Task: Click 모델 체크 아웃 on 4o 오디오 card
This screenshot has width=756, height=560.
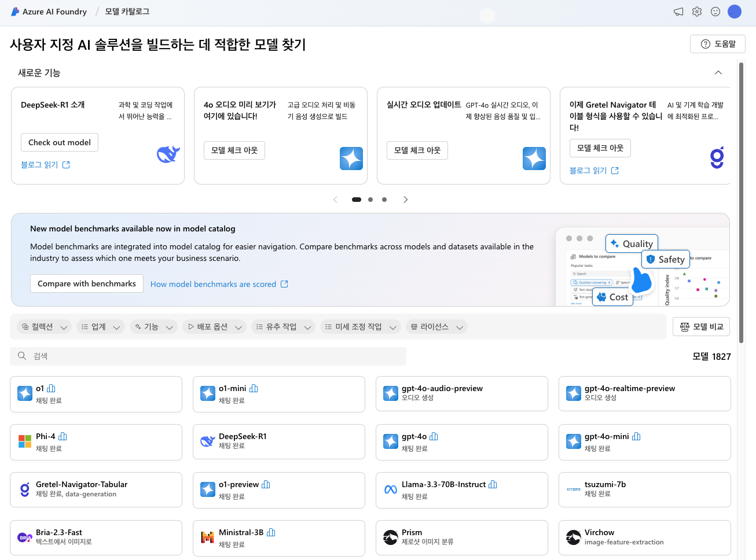Action: click(x=234, y=150)
